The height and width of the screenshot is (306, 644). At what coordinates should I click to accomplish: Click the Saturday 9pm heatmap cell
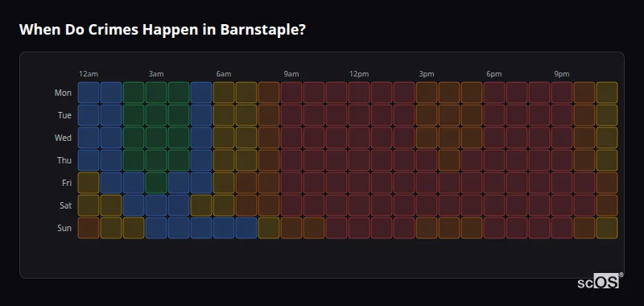pyautogui.click(x=562, y=205)
